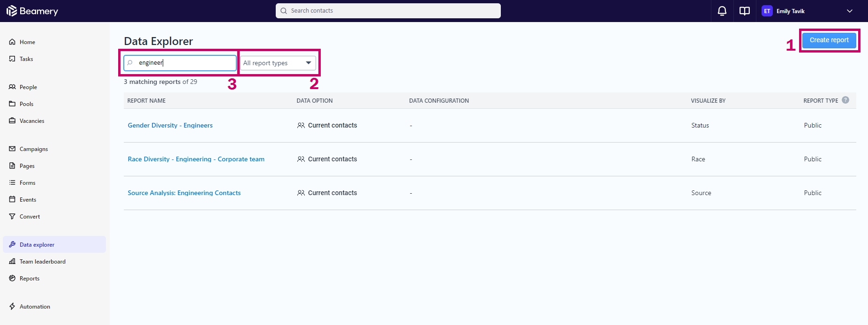Open Campaigns in sidebar
The width and height of the screenshot is (868, 325).
tap(54, 149)
